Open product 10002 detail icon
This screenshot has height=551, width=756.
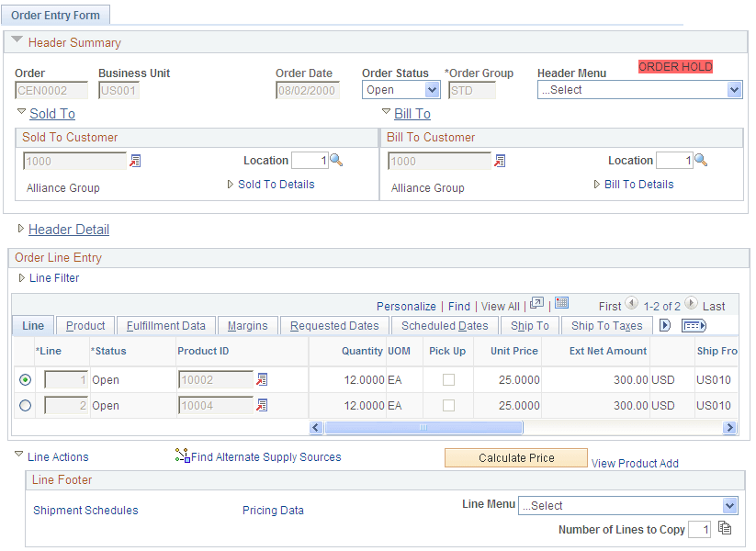pyautogui.click(x=262, y=379)
